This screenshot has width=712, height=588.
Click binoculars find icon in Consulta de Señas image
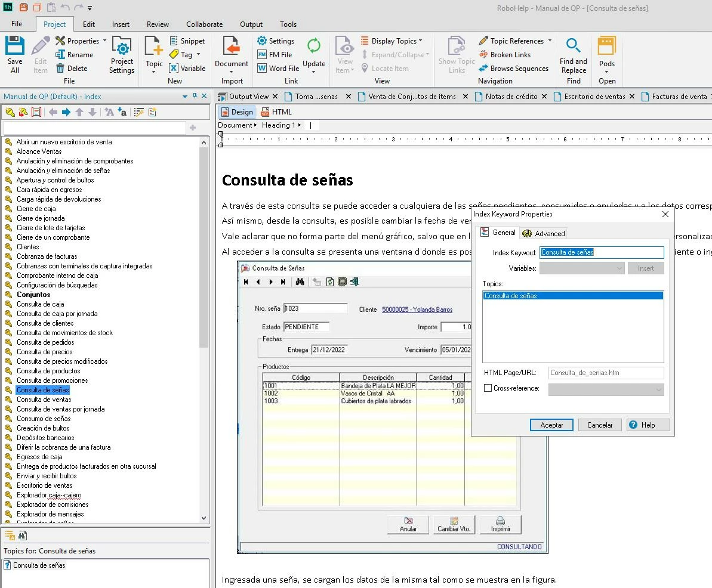pyautogui.click(x=300, y=281)
